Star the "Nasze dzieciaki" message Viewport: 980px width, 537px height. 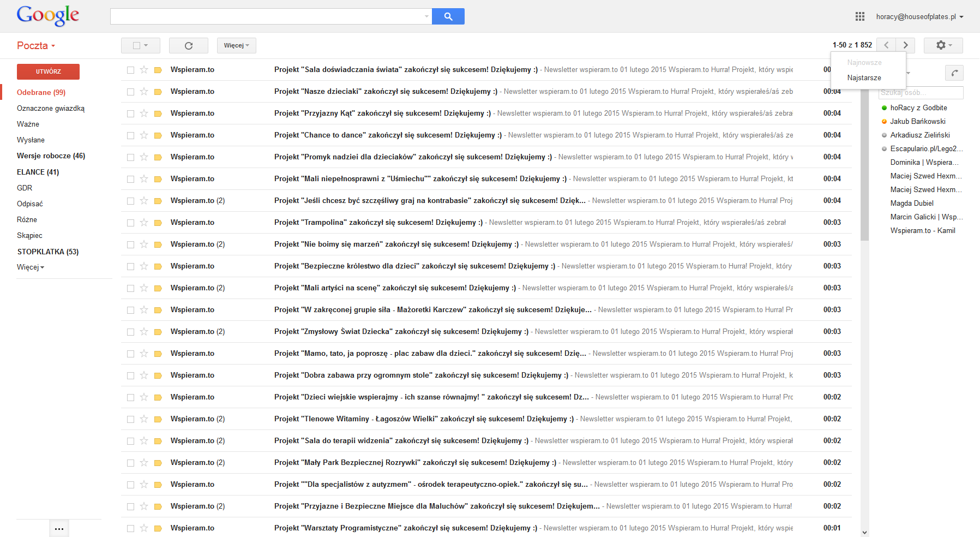[x=144, y=91]
